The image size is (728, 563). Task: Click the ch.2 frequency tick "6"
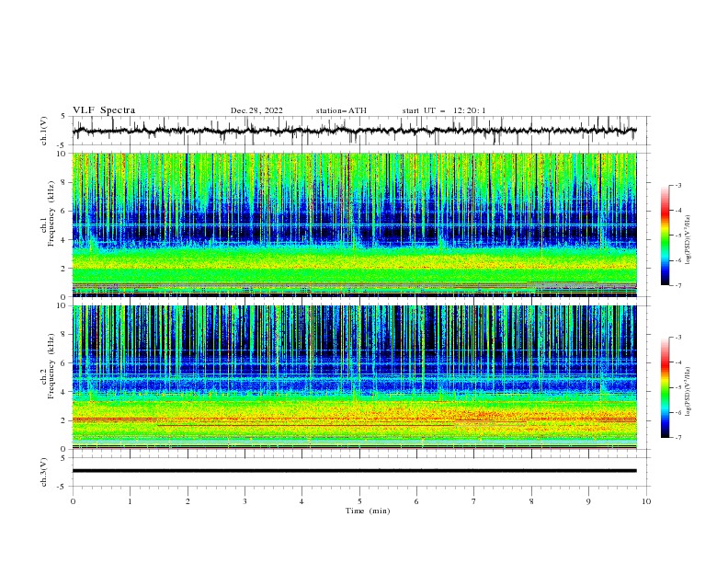point(65,363)
